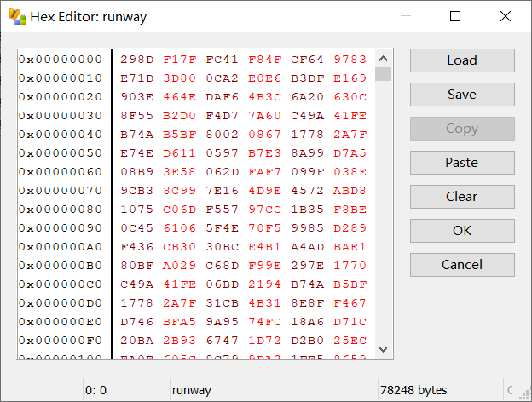Cancel the hex editor dialog

coord(462,265)
